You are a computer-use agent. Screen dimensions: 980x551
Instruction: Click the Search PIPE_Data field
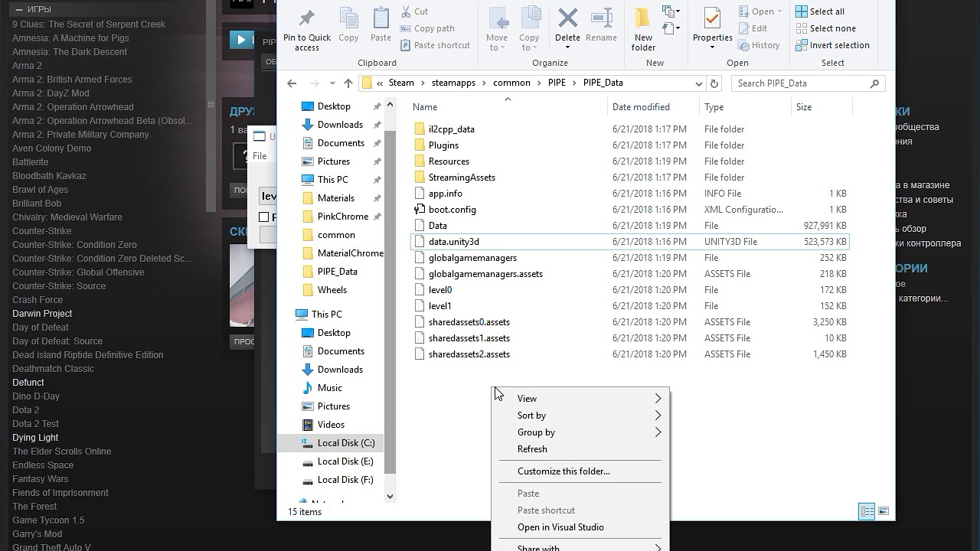808,83
